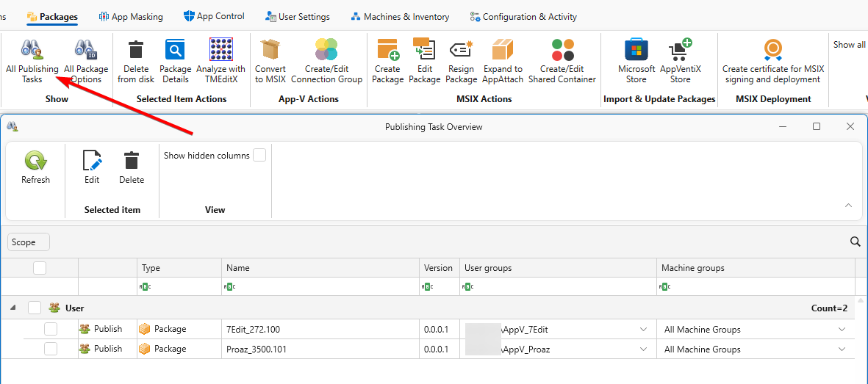This screenshot has width=868, height=384.
Task: Open the User Settings tab
Action: (x=297, y=17)
